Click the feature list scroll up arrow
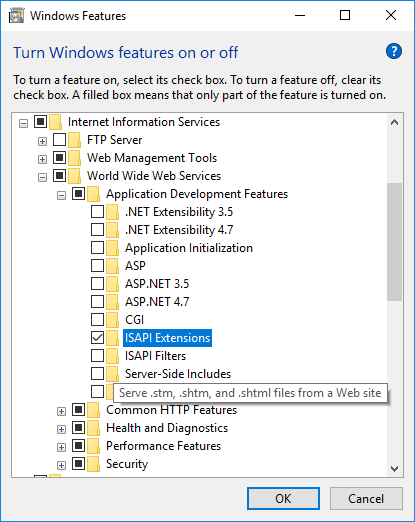Image resolution: width=415 pixels, height=522 pixels. coord(395,123)
